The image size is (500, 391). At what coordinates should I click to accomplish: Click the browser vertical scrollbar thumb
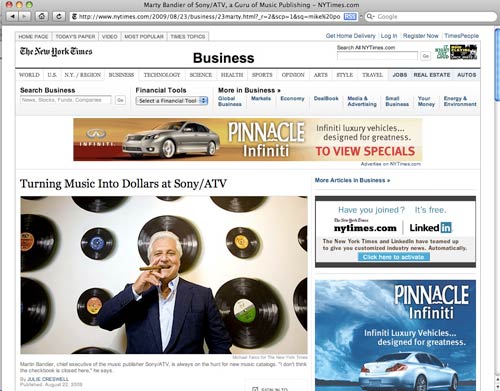click(x=497, y=64)
